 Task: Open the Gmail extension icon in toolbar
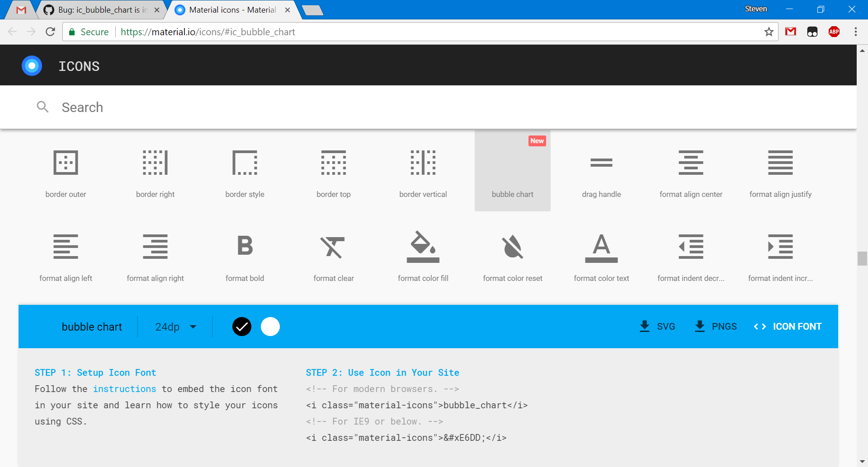pos(791,32)
